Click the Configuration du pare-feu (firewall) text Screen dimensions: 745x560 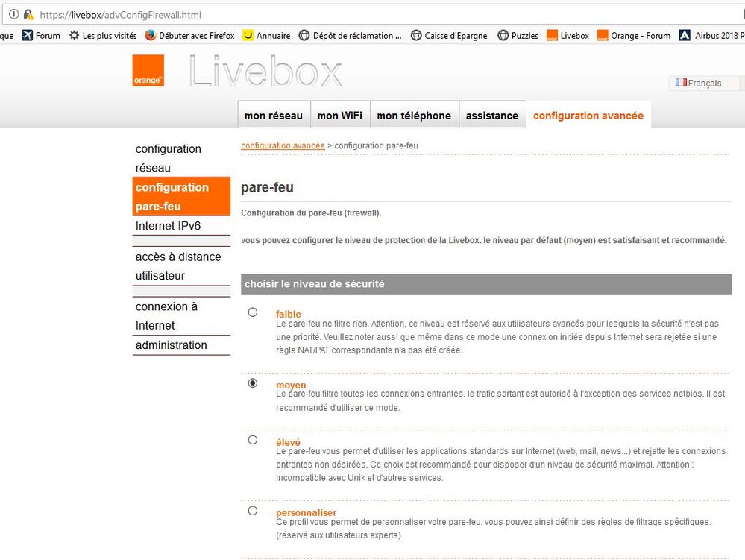[311, 213]
